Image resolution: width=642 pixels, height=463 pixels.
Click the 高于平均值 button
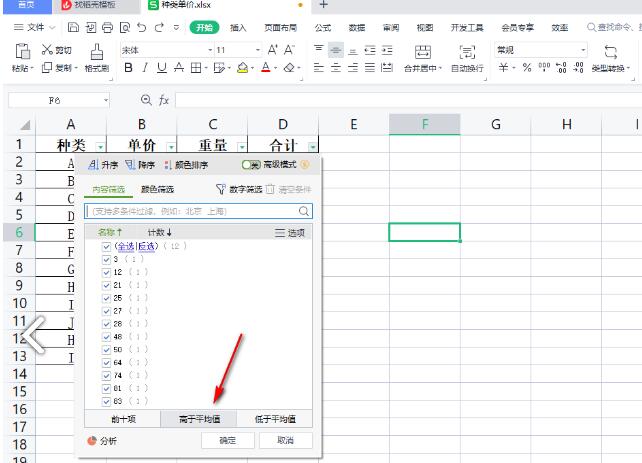tap(199, 419)
